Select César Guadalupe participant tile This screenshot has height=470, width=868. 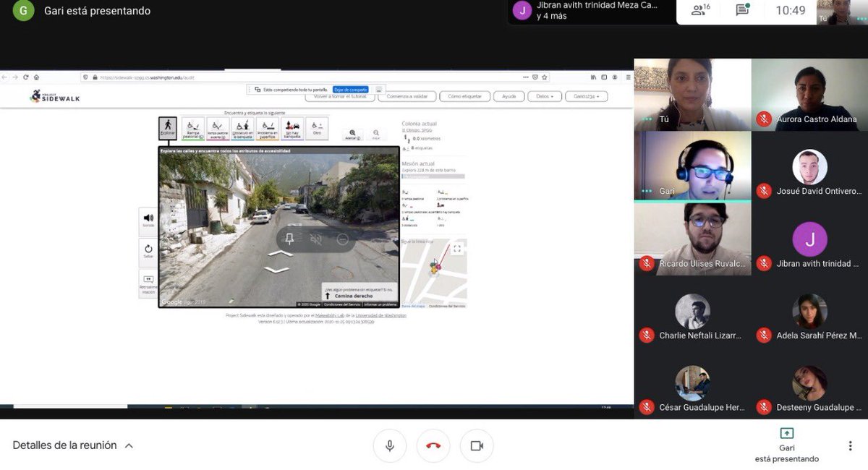693,383
